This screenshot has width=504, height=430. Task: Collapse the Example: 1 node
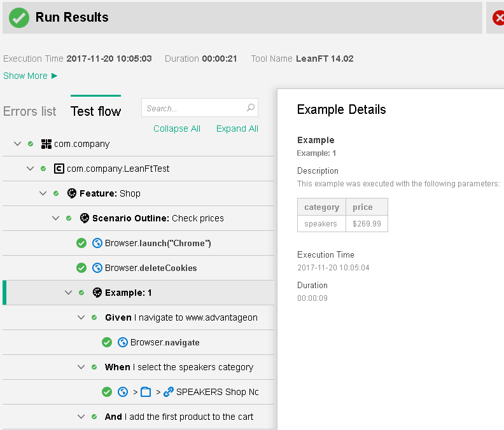coord(69,293)
